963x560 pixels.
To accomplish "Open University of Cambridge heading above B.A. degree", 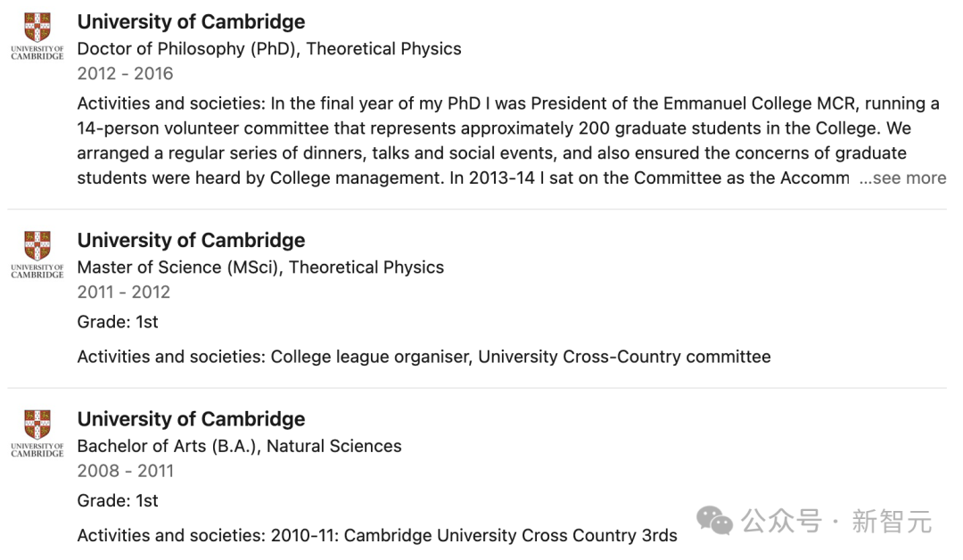I will pos(191,419).
